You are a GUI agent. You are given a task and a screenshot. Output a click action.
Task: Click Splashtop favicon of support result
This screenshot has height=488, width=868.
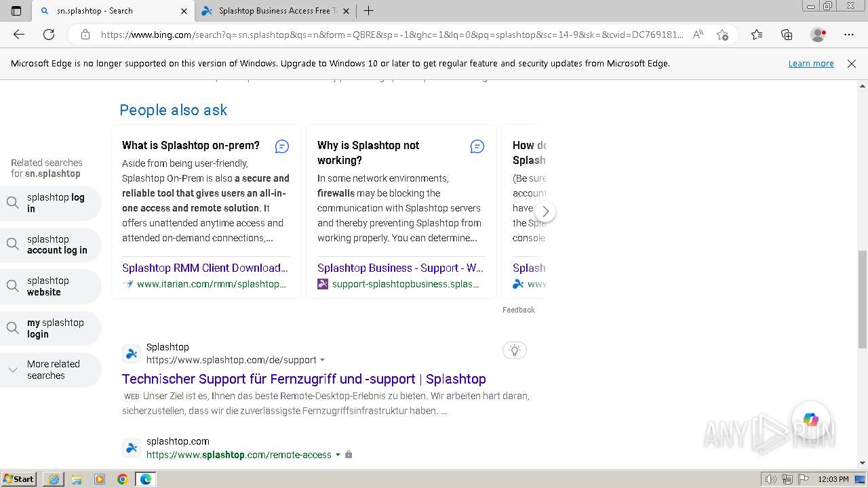click(132, 353)
